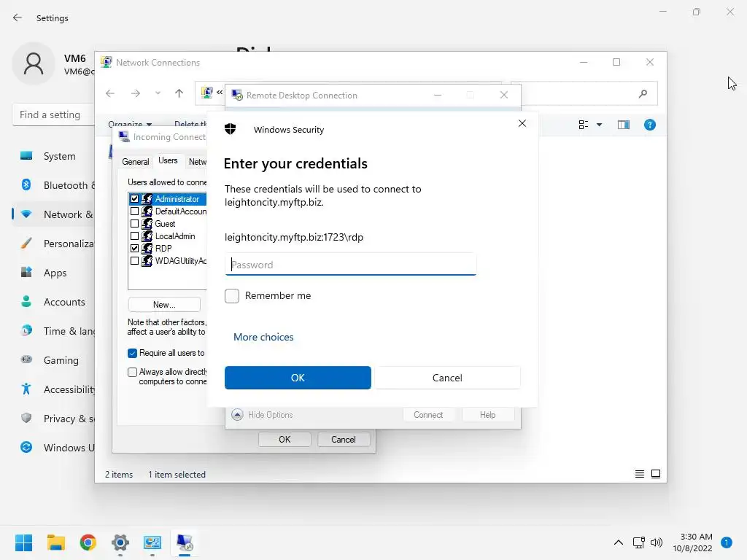Image resolution: width=747 pixels, height=560 pixels.
Task: Click Find a setting search box
Action: point(53,114)
